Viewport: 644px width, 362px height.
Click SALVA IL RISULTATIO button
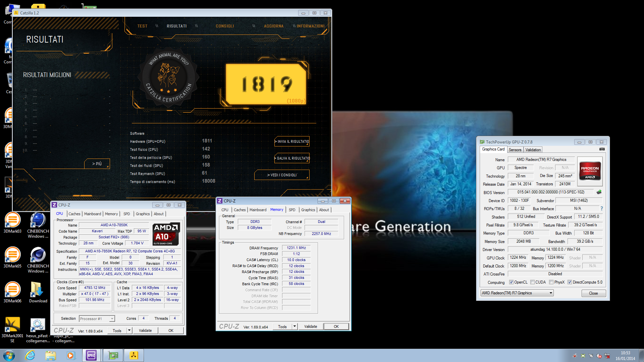292,158
